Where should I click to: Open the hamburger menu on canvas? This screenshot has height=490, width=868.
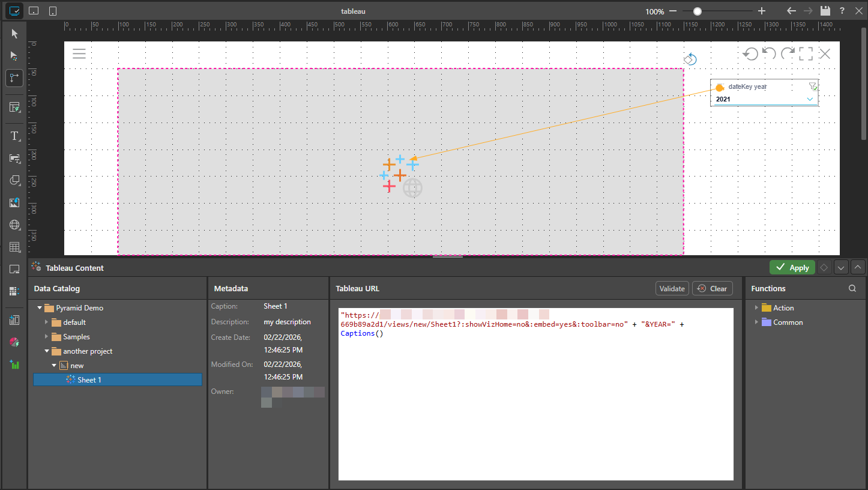[79, 53]
